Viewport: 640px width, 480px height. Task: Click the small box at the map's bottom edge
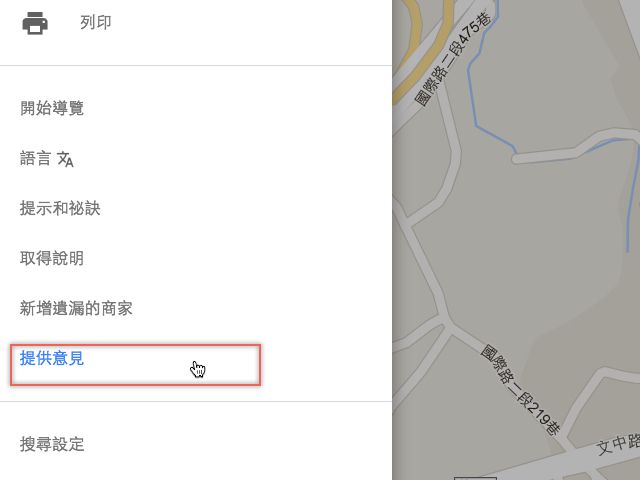[475, 478]
